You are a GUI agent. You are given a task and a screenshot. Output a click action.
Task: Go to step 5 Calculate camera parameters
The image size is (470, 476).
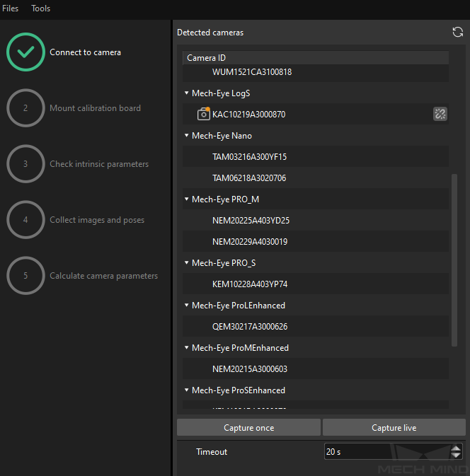(25, 276)
